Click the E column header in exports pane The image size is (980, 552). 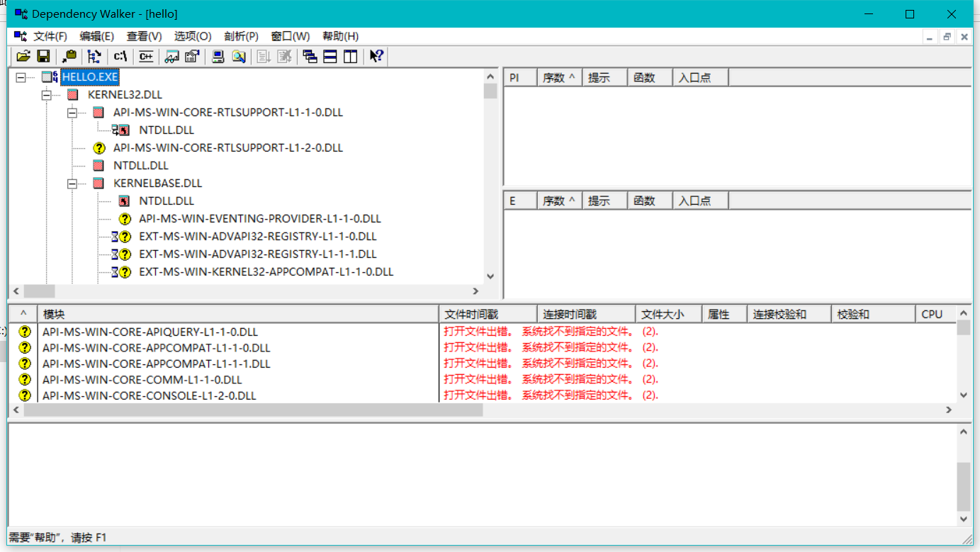pyautogui.click(x=520, y=201)
